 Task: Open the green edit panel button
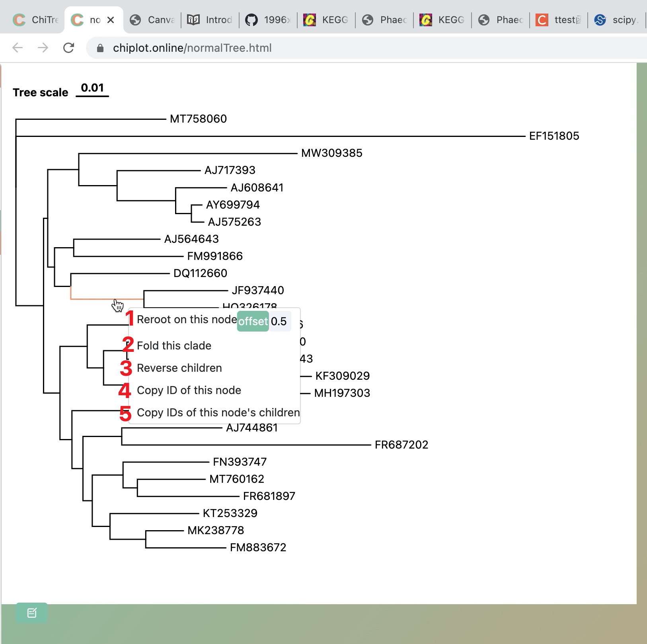[x=32, y=613]
